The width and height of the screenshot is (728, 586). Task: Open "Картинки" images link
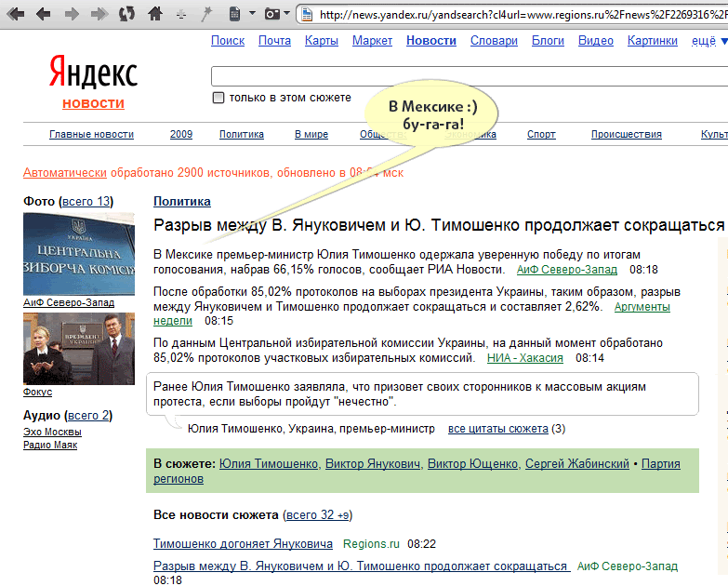point(653,41)
